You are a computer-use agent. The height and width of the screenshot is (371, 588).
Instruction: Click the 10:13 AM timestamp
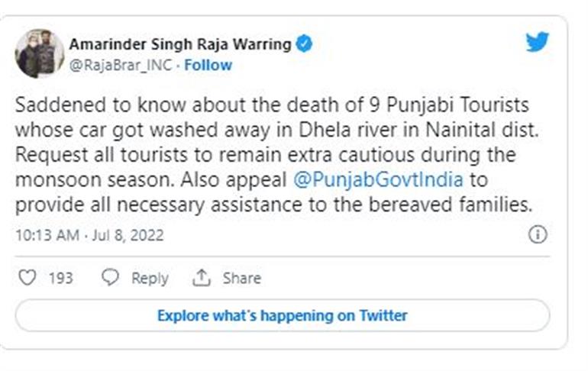pyautogui.click(x=47, y=235)
